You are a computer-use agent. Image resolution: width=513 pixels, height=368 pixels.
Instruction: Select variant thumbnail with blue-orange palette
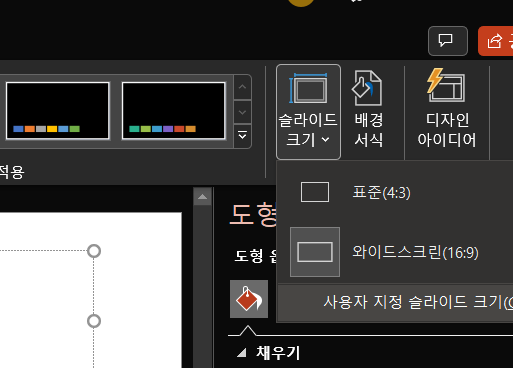(58, 111)
